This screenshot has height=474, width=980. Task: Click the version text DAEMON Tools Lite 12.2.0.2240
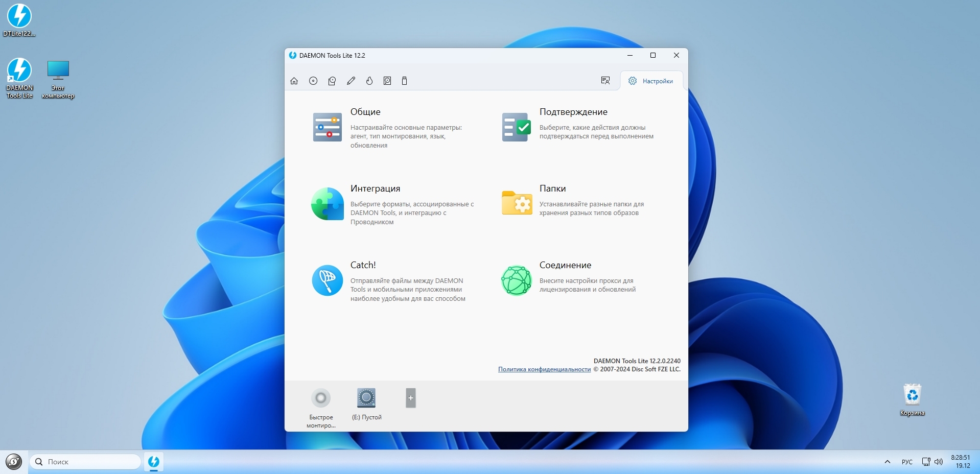click(637, 361)
